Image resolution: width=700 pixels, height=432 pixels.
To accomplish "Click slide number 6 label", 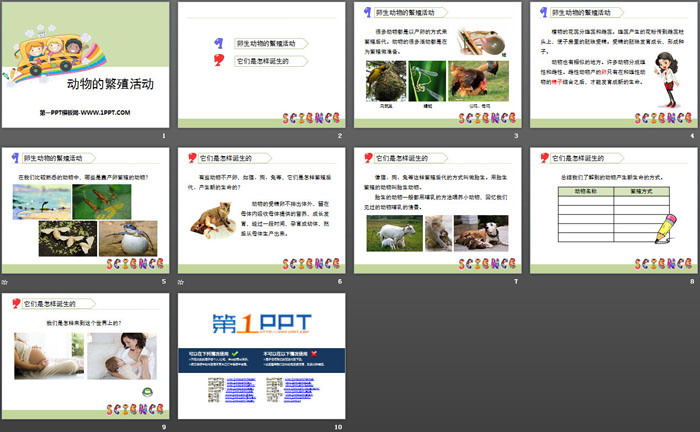I will pyautogui.click(x=340, y=281).
